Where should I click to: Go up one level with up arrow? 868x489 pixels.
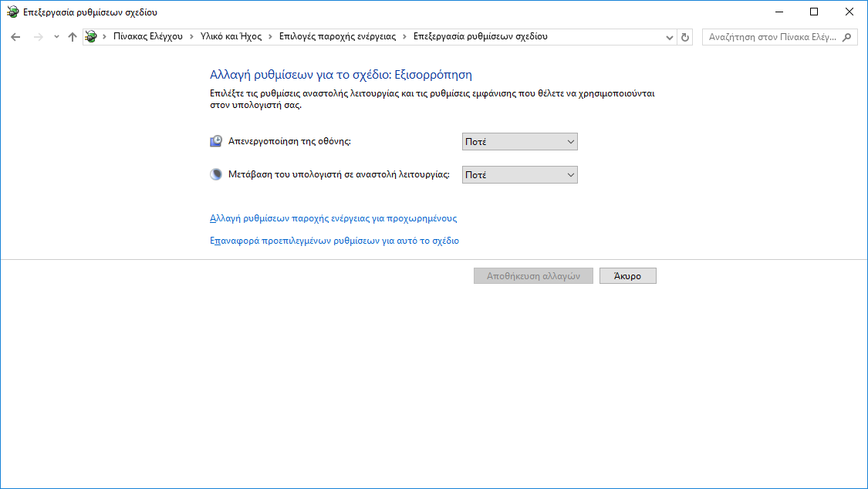pos(72,37)
